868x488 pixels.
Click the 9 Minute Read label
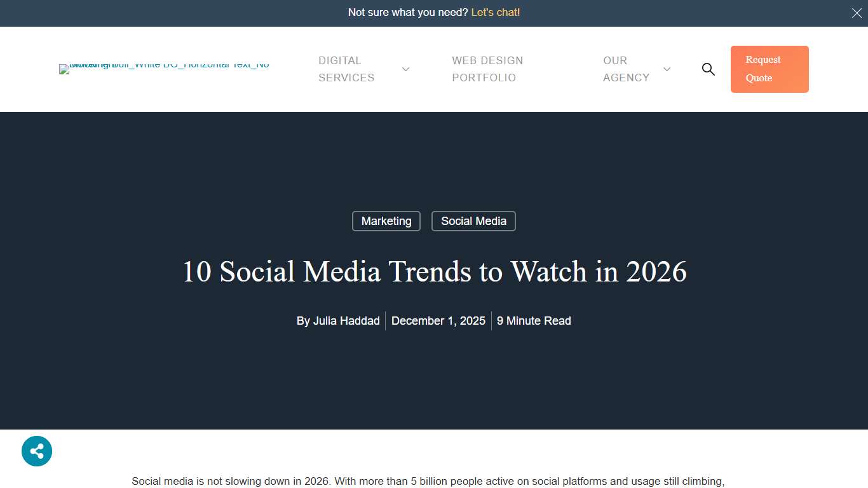pyautogui.click(x=534, y=321)
